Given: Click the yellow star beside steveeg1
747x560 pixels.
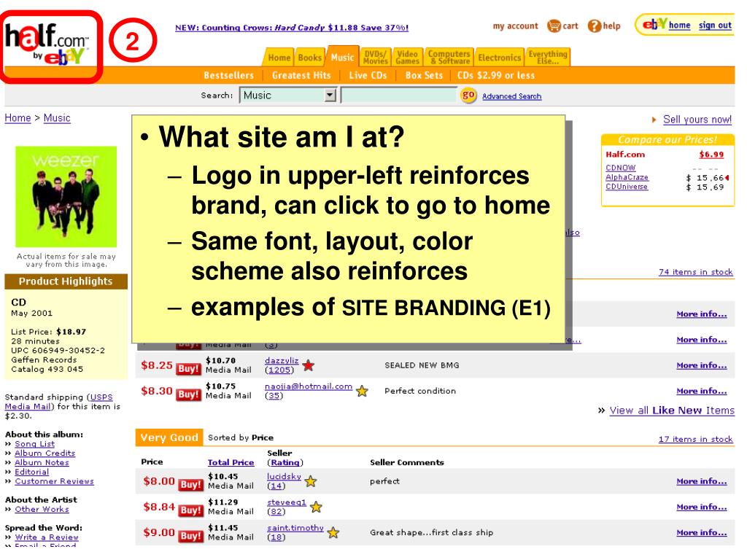Looking at the screenshot, I should tap(316, 507).
